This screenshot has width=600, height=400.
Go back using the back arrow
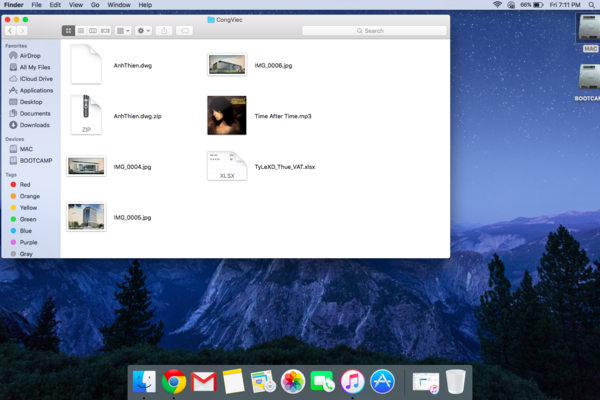10,31
